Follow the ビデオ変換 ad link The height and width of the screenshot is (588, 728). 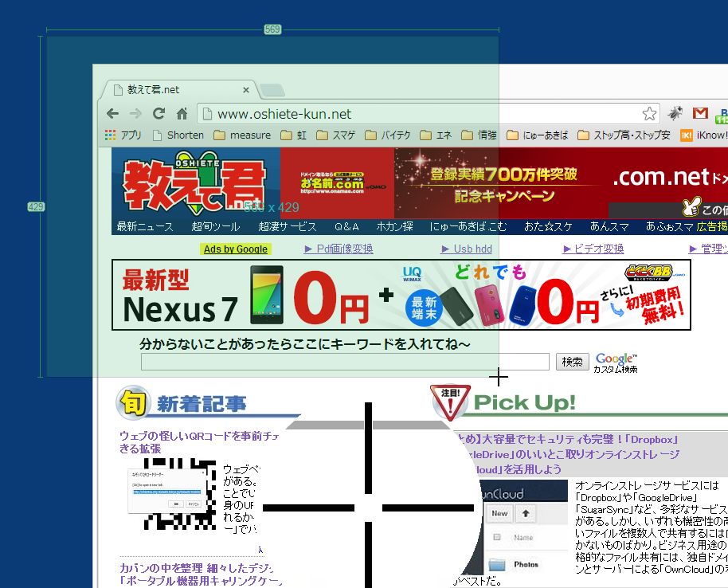click(593, 249)
